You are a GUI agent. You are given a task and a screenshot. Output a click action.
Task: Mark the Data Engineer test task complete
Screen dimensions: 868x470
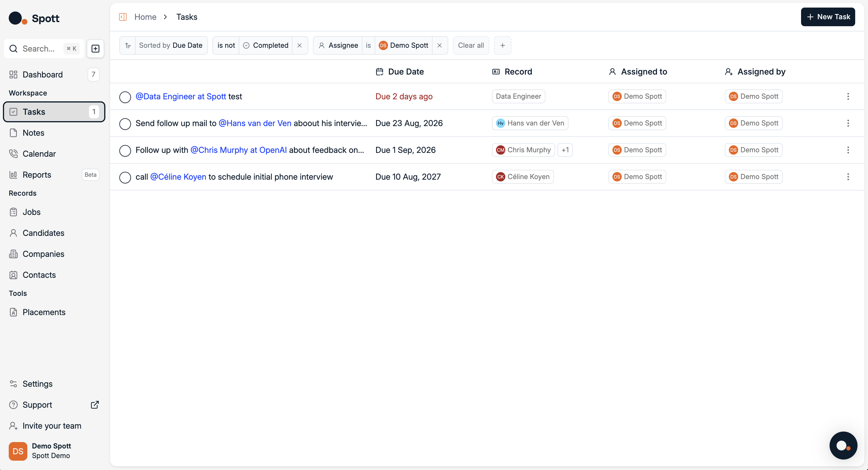click(125, 97)
